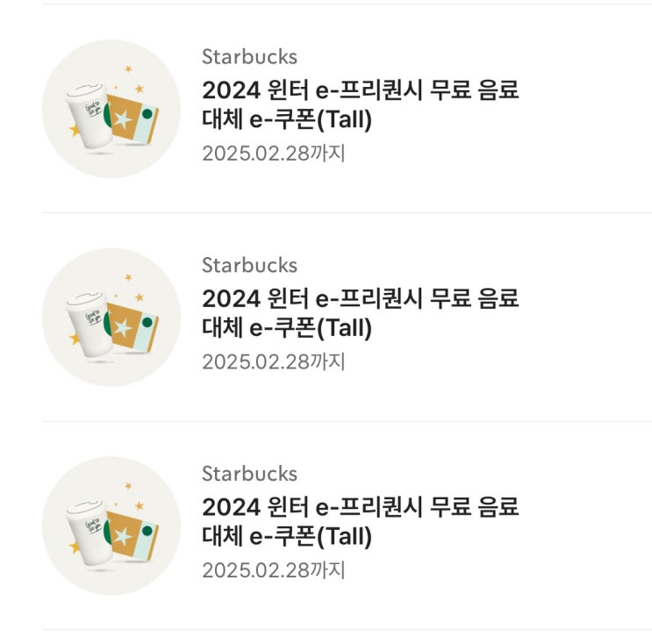
Task: Select the first coupon's 대체 e-쿠폰(Tall) text
Action: click(287, 120)
